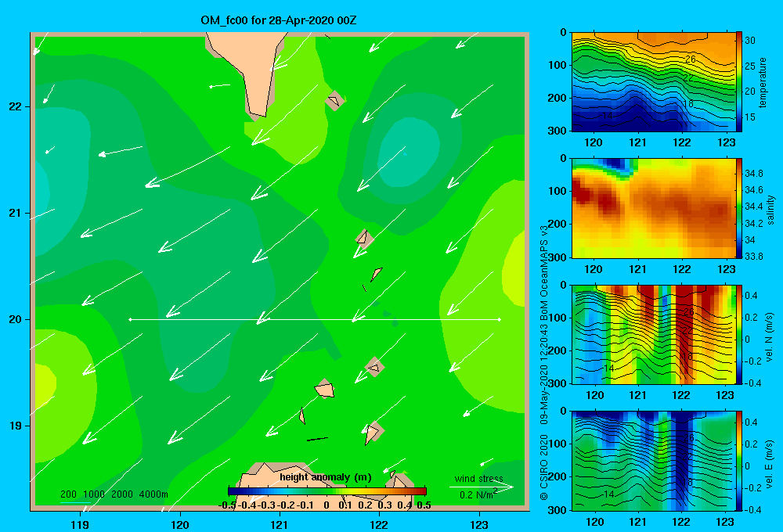783x532 pixels.
Task: Click the '-0.4' tick on vel. E colorbar
Action: point(752,510)
